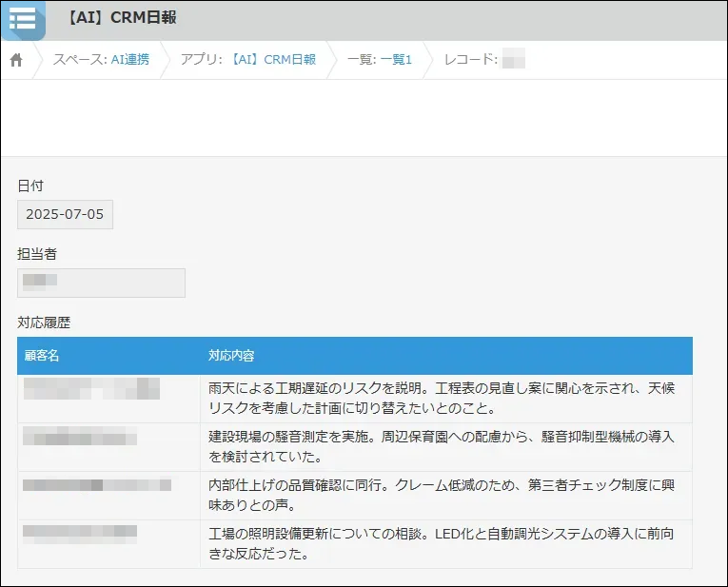728x587 pixels.
Task: Click the 日付 field label
Action: (x=30, y=186)
